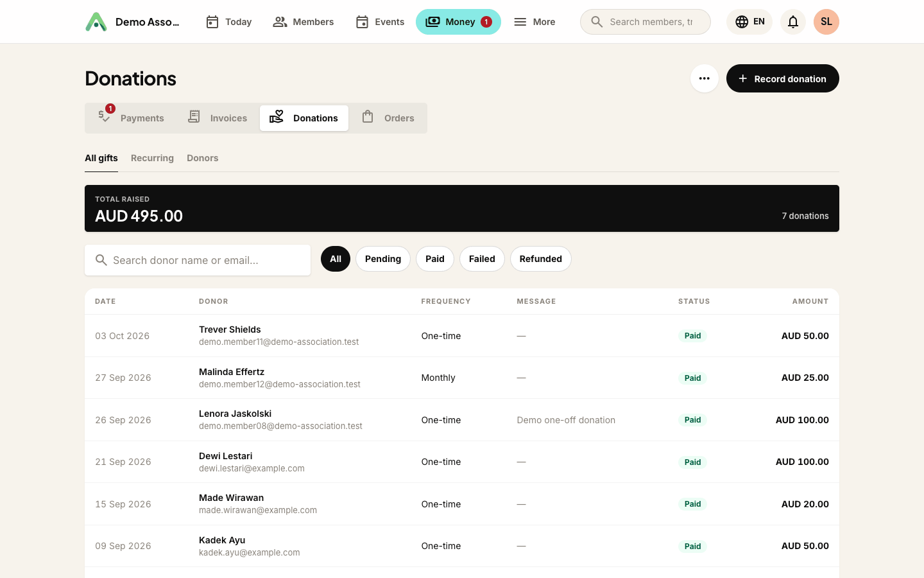The height and width of the screenshot is (578, 924).
Task: Click the 21 Sep 2026 date cell
Action: click(123, 462)
